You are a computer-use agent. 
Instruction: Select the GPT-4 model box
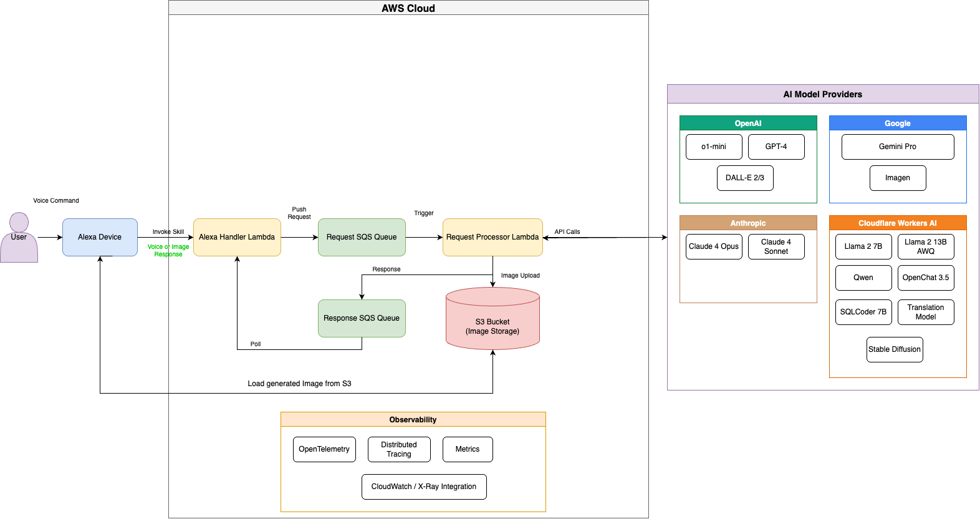tap(776, 147)
